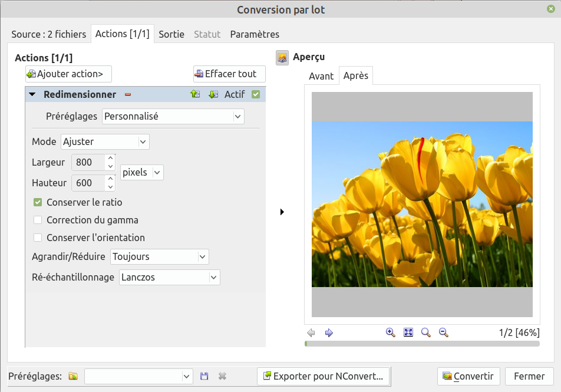Click the Convertir button
561x392 pixels.
point(469,376)
